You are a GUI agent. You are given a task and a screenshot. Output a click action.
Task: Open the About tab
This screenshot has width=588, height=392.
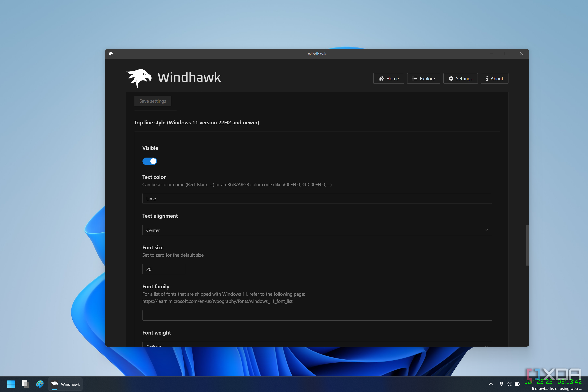tap(495, 79)
